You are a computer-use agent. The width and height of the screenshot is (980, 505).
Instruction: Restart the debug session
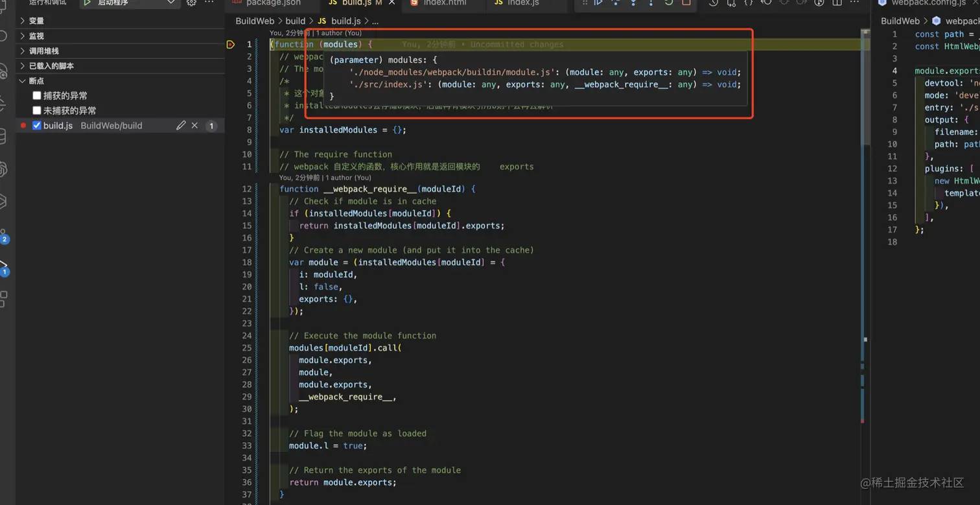click(669, 2)
